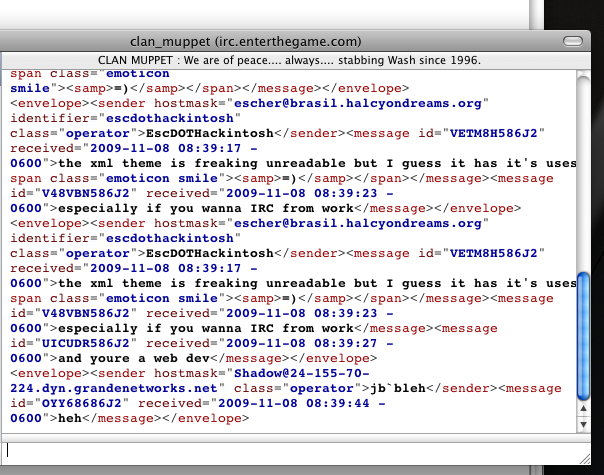Click the scrollbar track above the thumb
Screen dimensions: 604x475
[584, 173]
